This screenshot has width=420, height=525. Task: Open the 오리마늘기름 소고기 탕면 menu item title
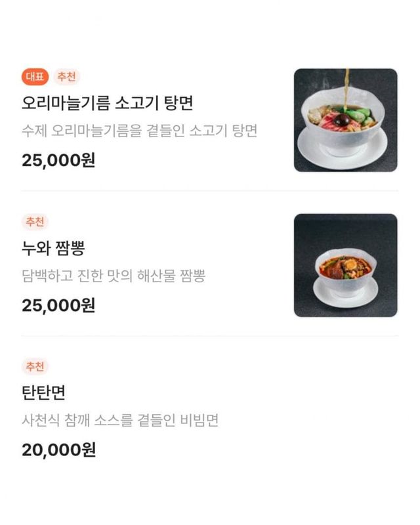107,103
